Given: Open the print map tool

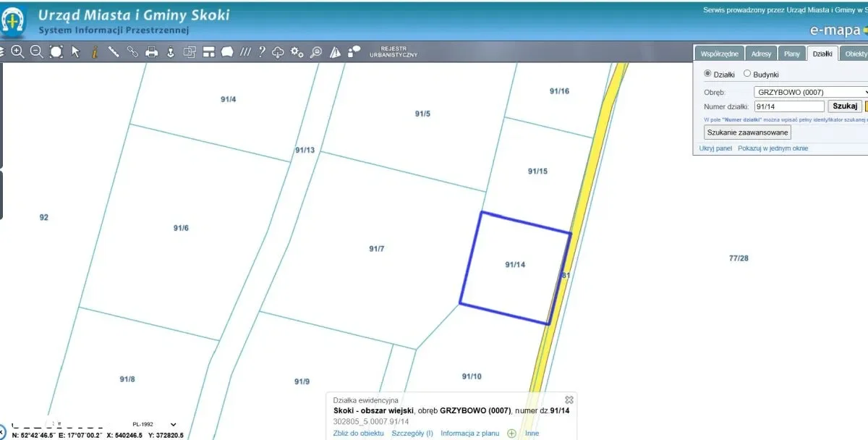Looking at the screenshot, I should tap(151, 51).
